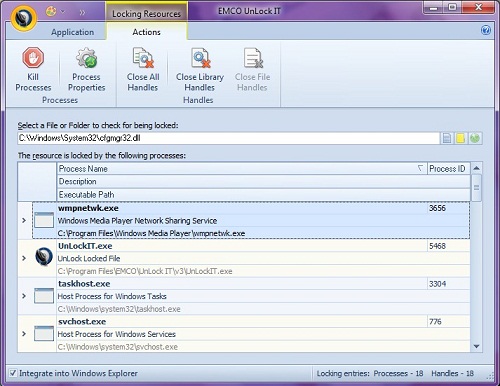
Task: Click path C:\Windows\system32\svchost.exe
Action: click(118, 347)
